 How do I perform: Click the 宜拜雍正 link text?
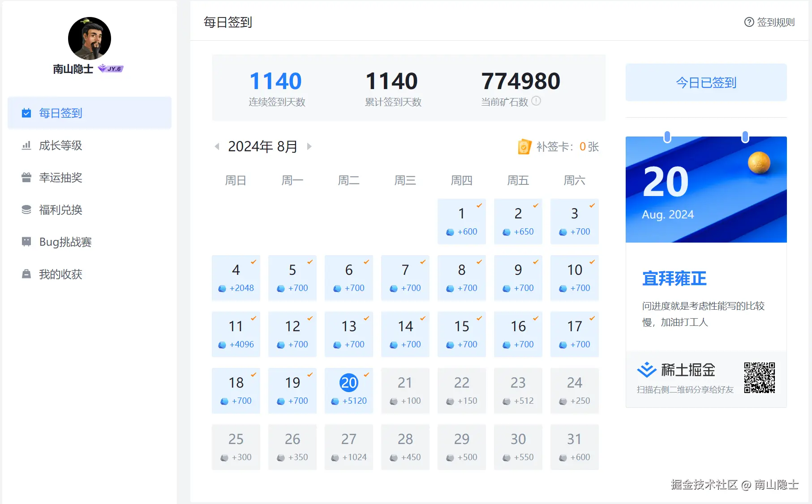coord(674,278)
